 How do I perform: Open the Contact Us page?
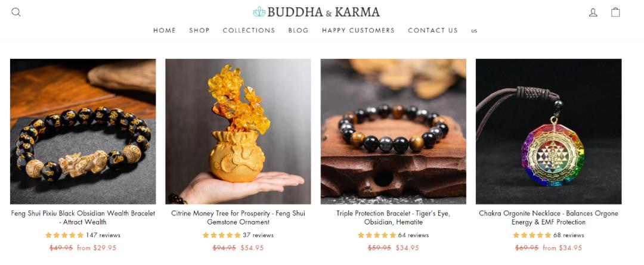(x=433, y=30)
